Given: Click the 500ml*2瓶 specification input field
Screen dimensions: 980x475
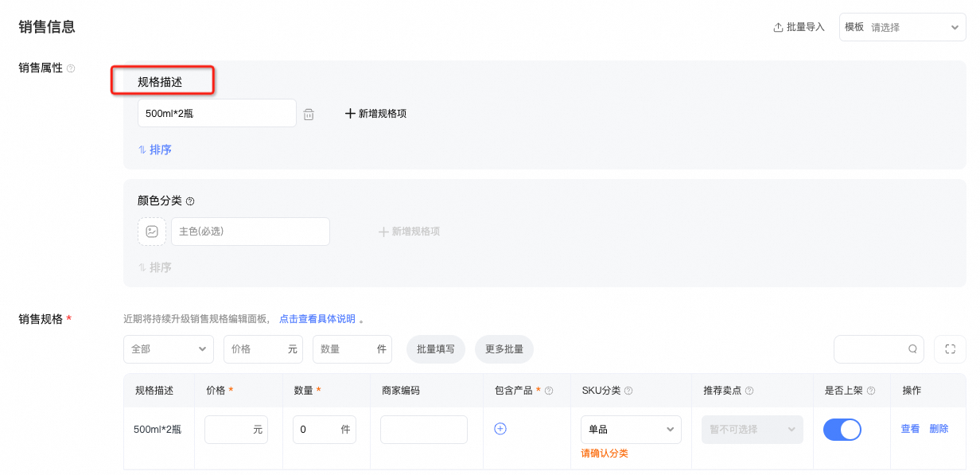Looking at the screenshot, I should (217, 113).
